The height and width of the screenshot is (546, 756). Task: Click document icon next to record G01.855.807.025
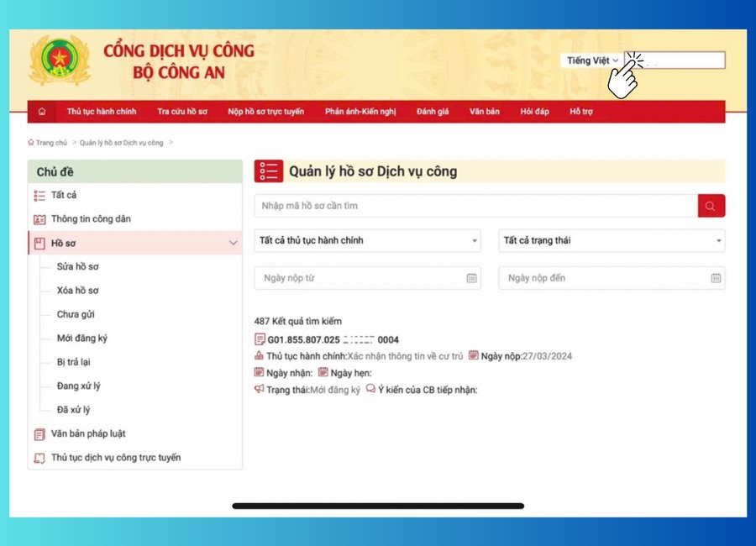[260, 339]
